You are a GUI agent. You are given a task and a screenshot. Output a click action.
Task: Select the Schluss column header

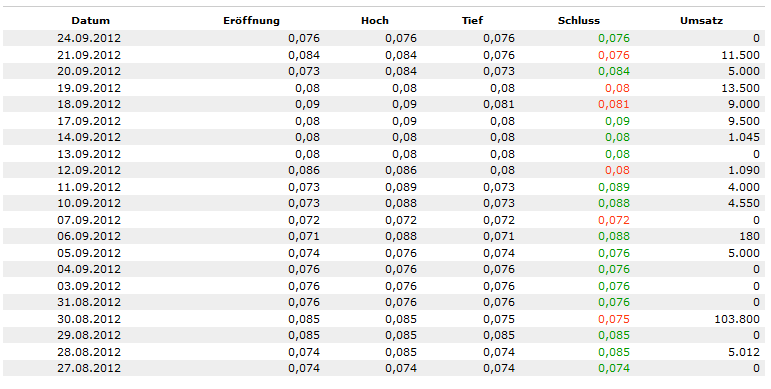point(579,21)
